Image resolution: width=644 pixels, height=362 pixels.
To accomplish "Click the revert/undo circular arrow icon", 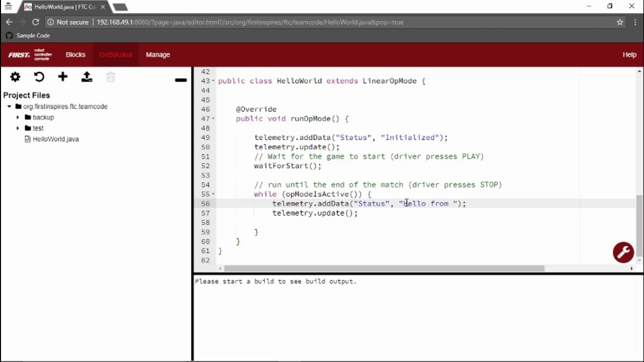I will tap(39, 76).
